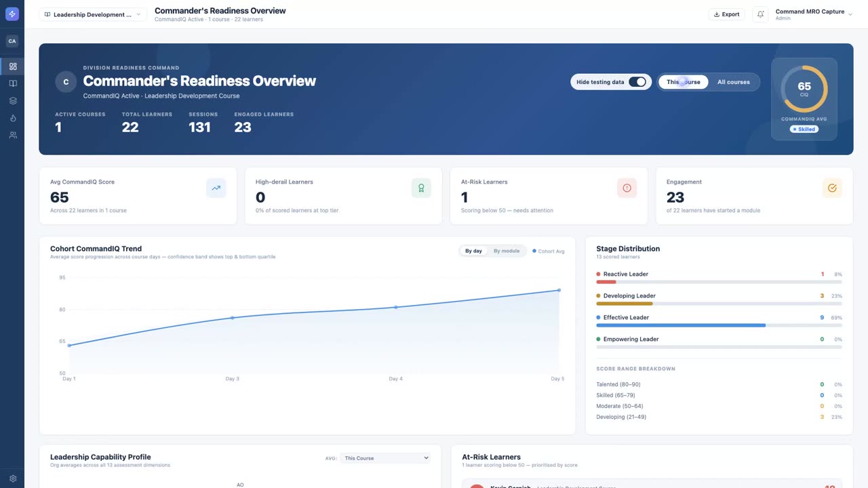The height and width of the screenshot is (488, 868).
Task: Click the Leadership Capability Profile heading
Action: coord(100,457)
